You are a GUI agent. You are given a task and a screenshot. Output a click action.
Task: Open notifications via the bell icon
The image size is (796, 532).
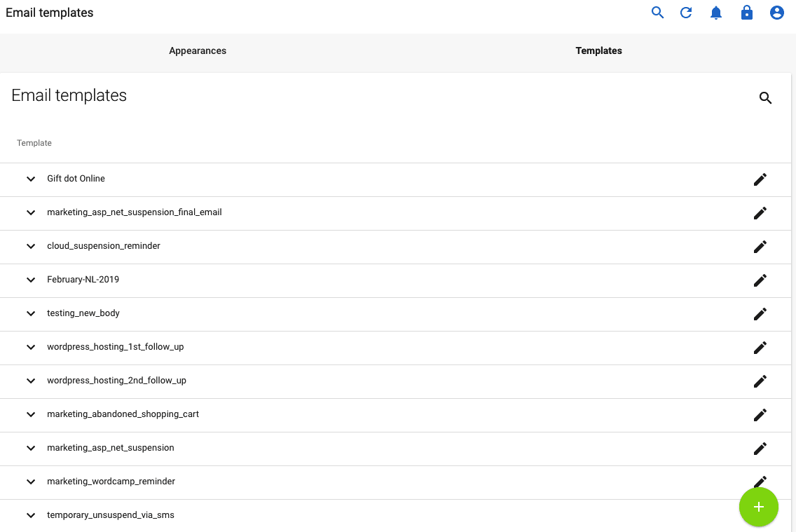pos(716,12)
